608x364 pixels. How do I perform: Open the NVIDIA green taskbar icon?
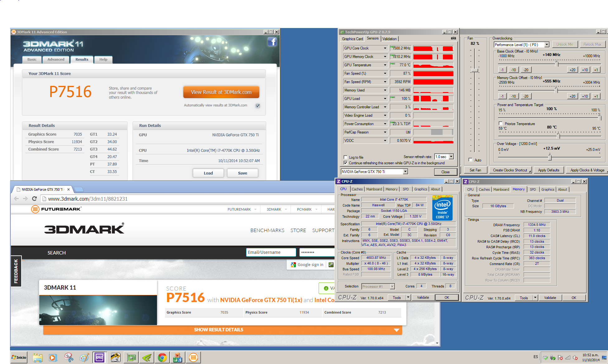tap(147, 357)
